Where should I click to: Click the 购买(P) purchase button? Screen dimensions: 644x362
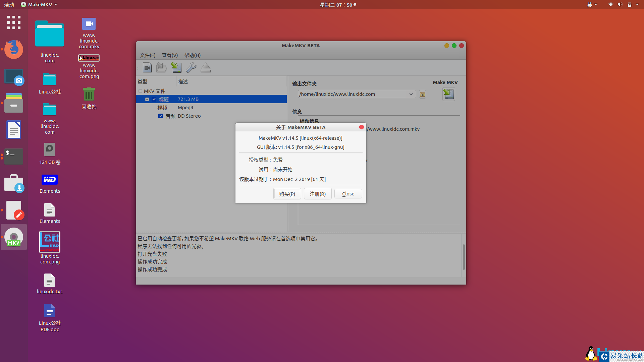tap(287, 194)
